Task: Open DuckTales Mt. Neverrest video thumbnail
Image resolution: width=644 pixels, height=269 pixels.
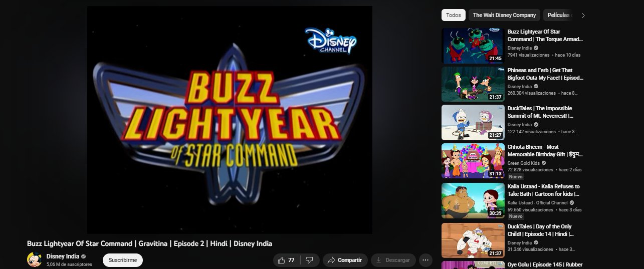Action: click(x=473, y=122)
